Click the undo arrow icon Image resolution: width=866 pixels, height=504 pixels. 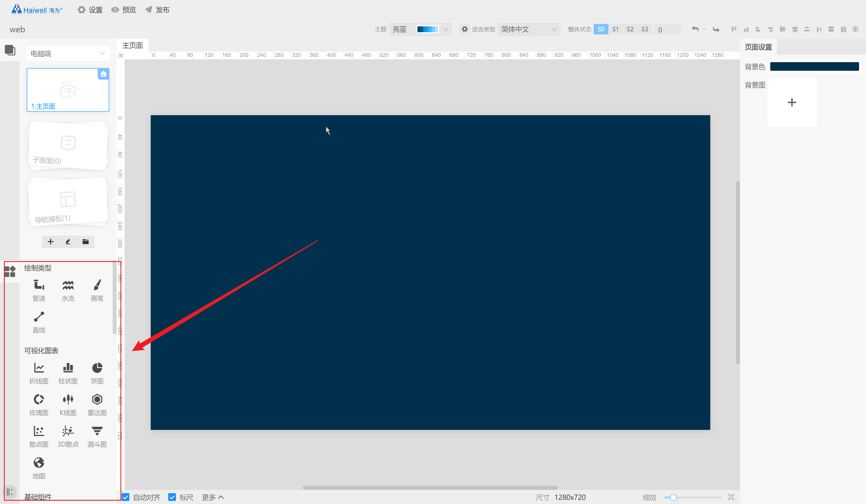click(x=695, y=29)
